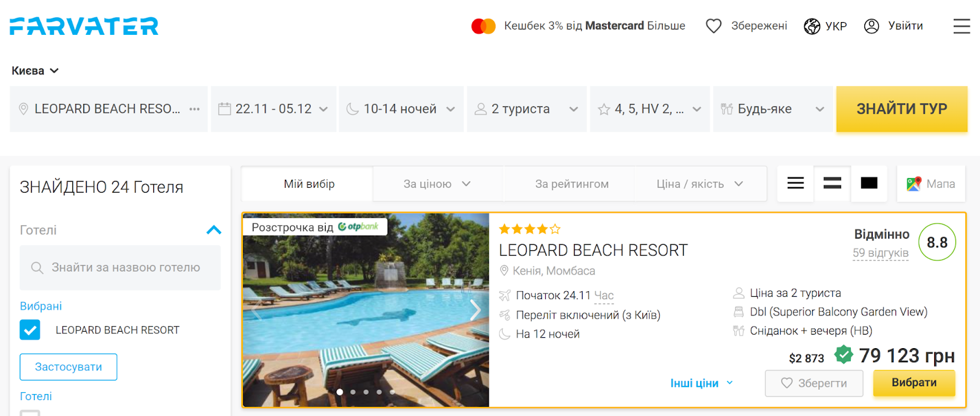The image size is (980, 416).
Task: Collapse the Готелі filter section
Action: point(214,230)
